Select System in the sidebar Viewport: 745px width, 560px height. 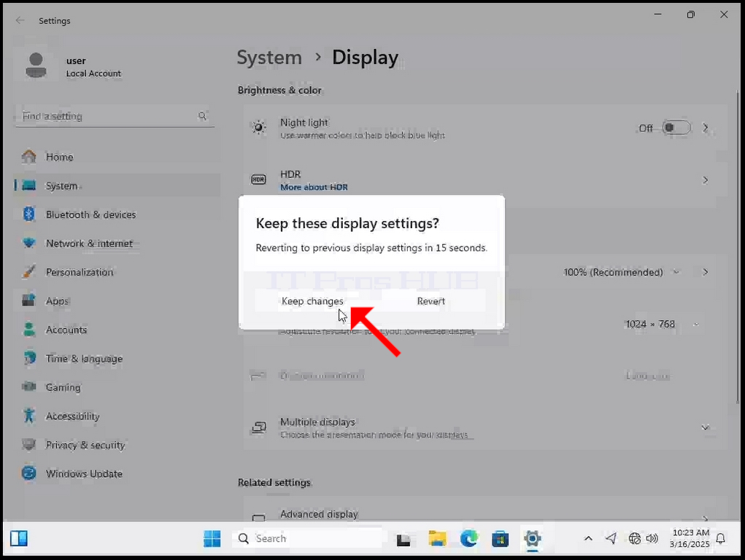click(117, 186)
